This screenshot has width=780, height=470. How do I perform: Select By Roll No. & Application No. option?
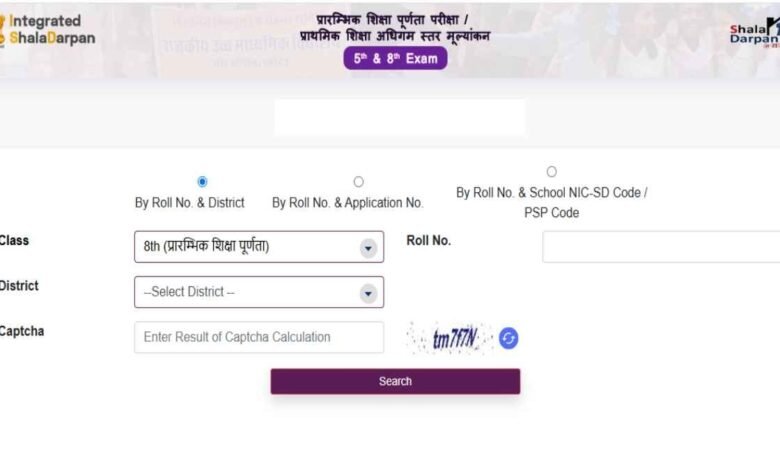[358, 182]
